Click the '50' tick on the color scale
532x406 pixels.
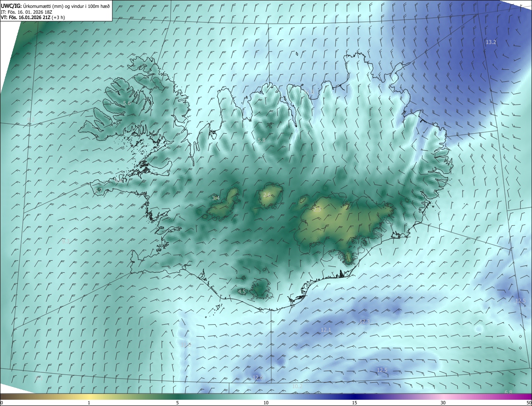point(529,403)
